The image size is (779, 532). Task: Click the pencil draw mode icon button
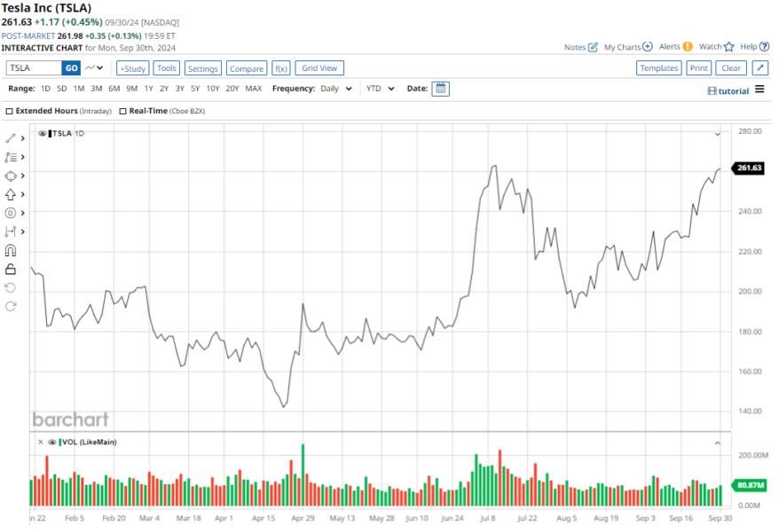760,68
